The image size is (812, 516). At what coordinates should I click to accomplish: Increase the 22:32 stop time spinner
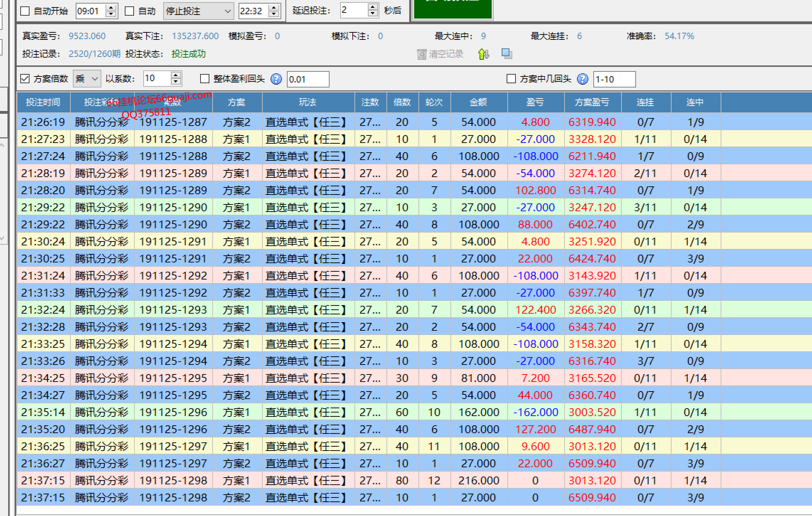[x=274, y=7]
